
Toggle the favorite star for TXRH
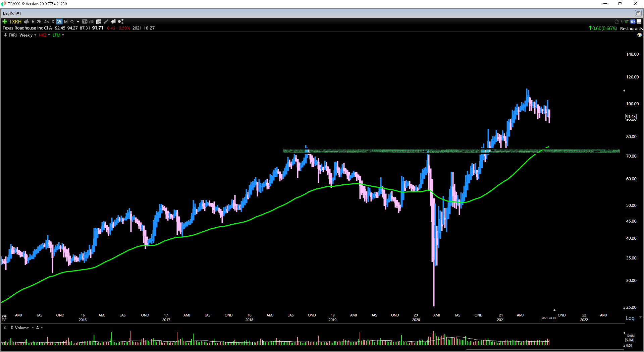(616, 21)
